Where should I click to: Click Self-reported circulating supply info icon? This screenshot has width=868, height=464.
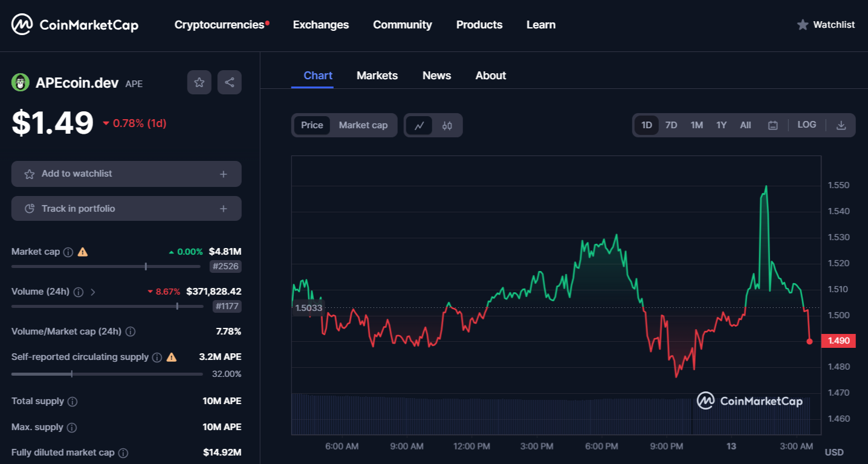(x=157, y=358)
